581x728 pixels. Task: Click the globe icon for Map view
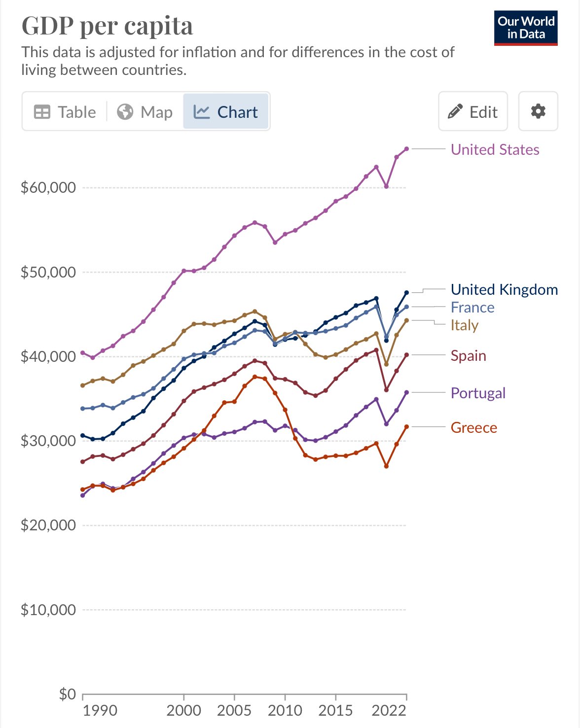coord(125,112)
